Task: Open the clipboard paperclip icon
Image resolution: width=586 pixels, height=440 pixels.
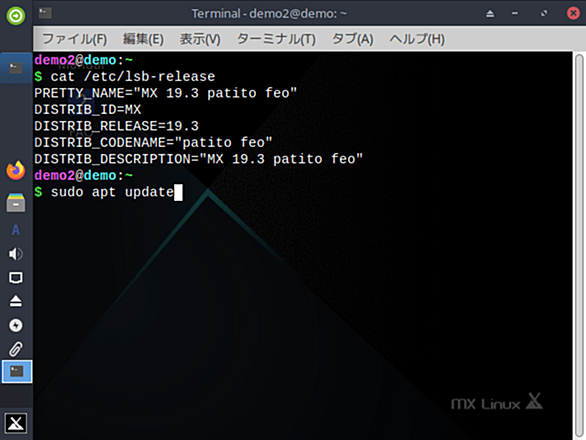Action: coord(16,349)
